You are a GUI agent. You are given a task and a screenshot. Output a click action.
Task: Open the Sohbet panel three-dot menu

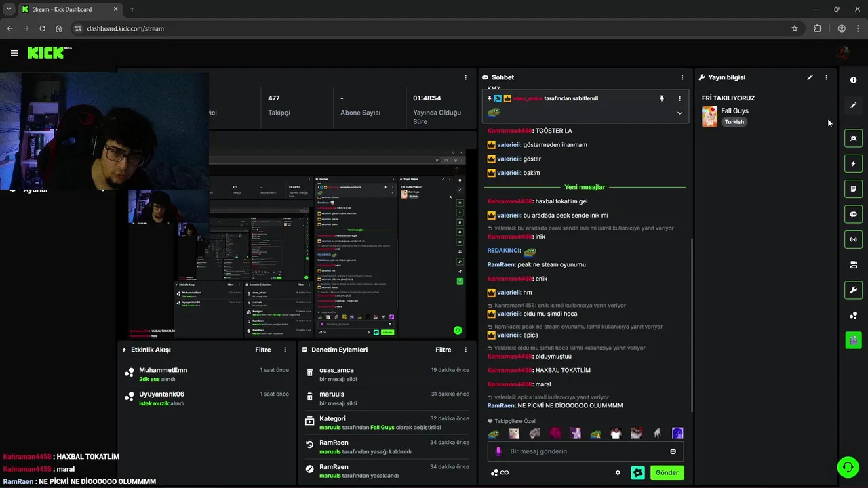pyautogui.click(x=682, y=77)
